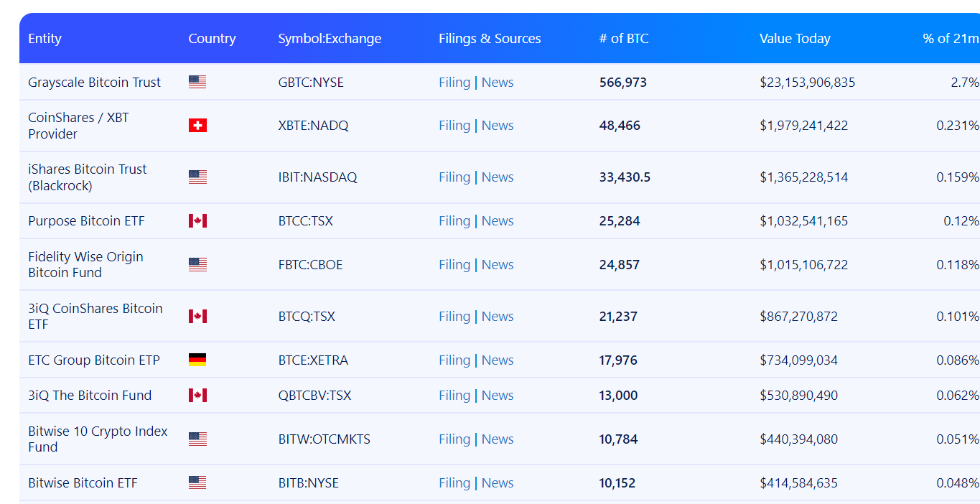Click the Canadian flag for 3iQ The Bitcoin Fund
The height and width of the screenshot is (504, 980).
coord(197,396)
